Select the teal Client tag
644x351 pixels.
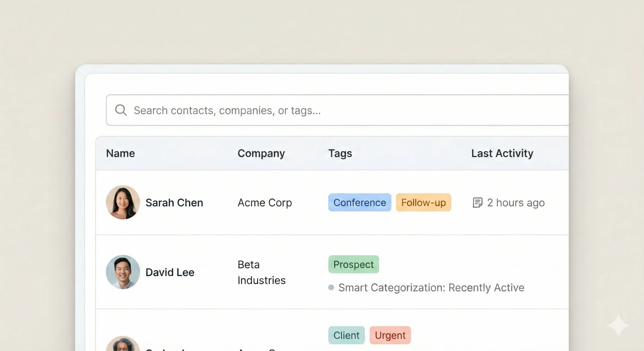coord(346,335)
